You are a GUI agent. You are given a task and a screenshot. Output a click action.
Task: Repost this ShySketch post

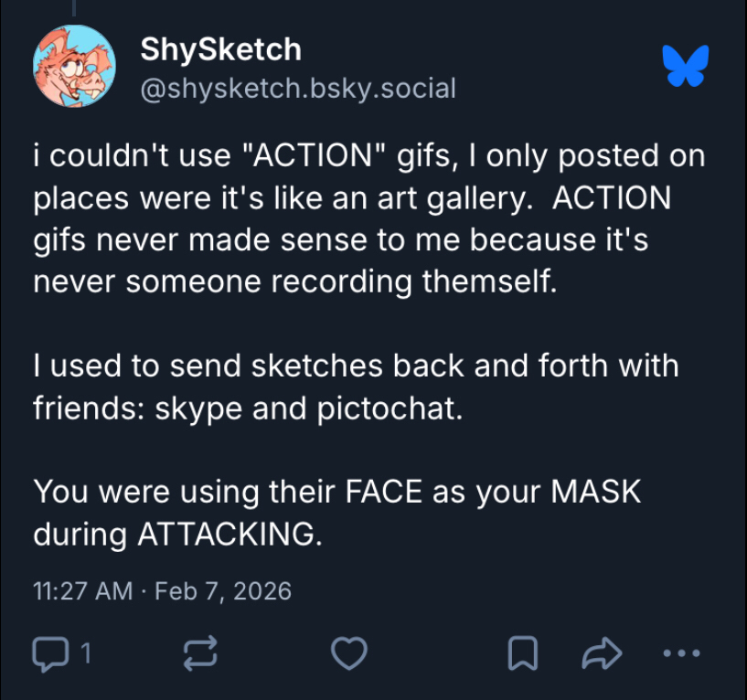[x=200, y=652]
